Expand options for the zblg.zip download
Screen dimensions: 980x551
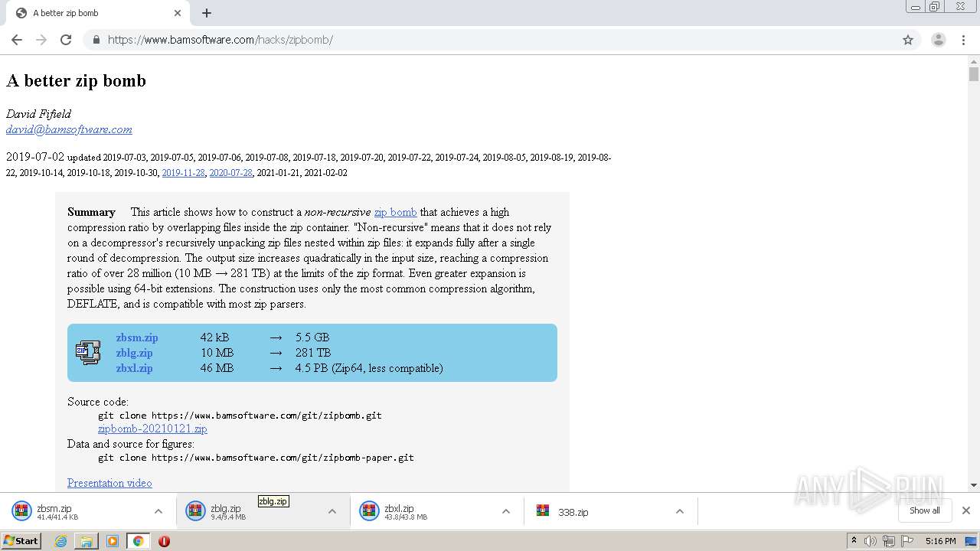point(332,511)
